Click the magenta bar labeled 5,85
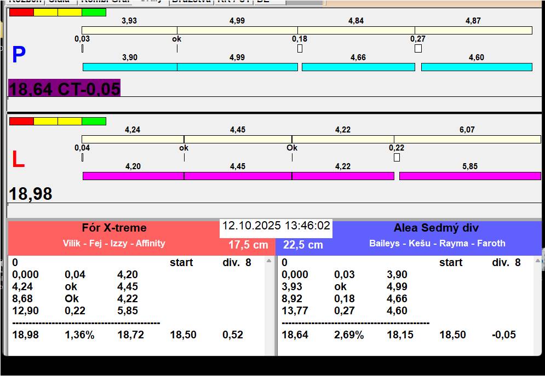The height and width of the screenshot is (392, 545). [x=470, y=176]
